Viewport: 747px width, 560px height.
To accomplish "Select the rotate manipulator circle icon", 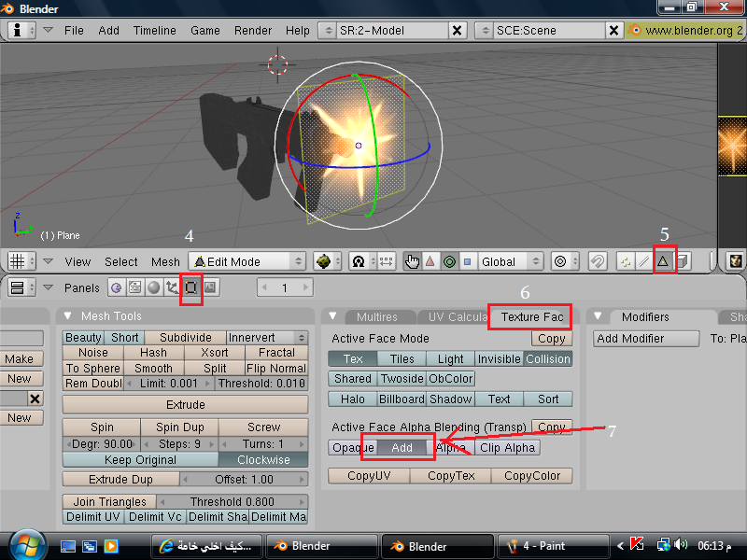I will (x=449, y=261).
